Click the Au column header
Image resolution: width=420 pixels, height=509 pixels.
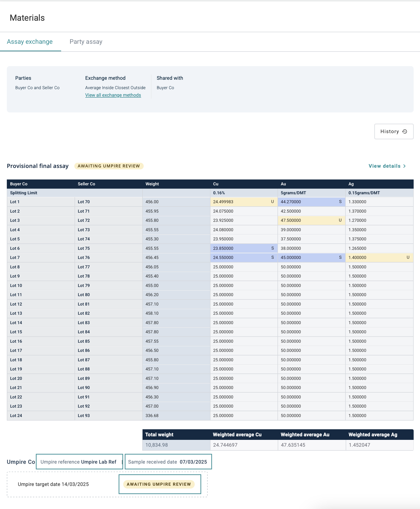pos(283,184)
